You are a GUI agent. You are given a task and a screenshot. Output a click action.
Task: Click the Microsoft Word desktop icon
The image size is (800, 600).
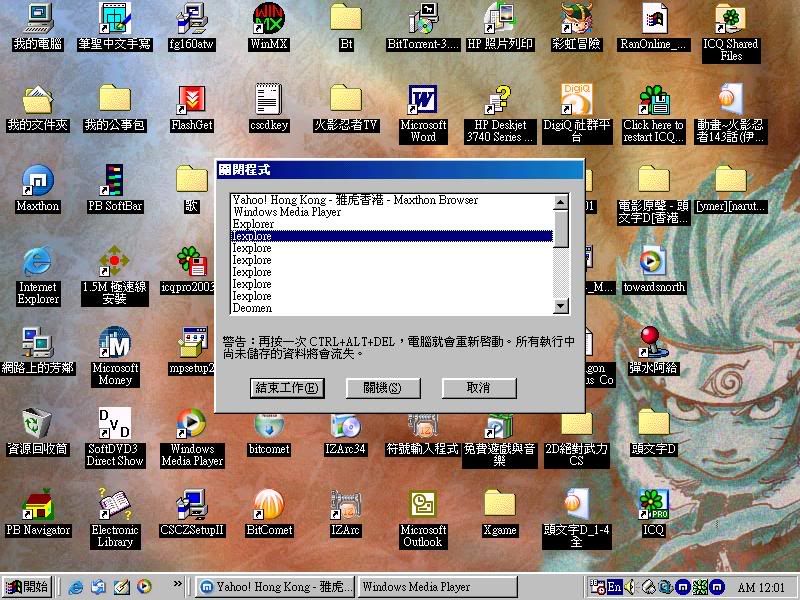click(x=423, y=101)
